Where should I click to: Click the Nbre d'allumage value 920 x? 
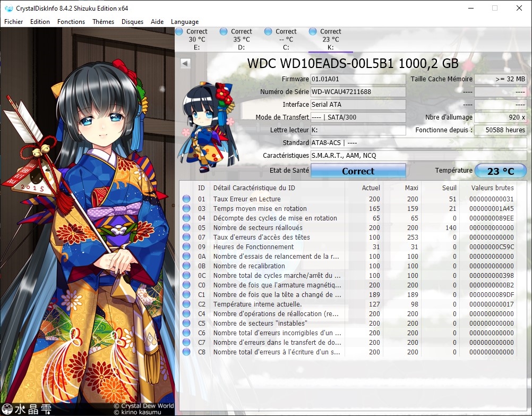click(501, 117)
